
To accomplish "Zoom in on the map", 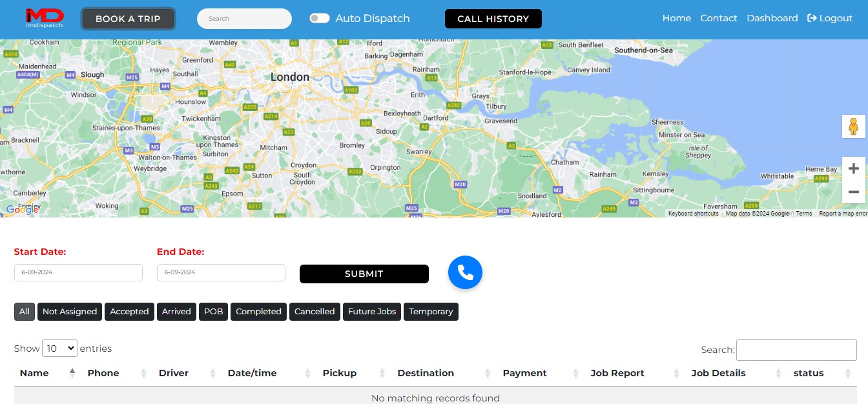I will (x=853, y=168).
